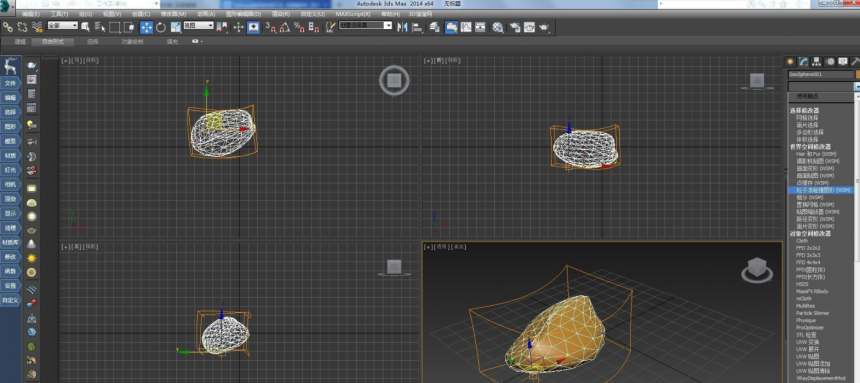
Task: Open Edit Named Selection Sets icon
Action: (x=330, y=26)
